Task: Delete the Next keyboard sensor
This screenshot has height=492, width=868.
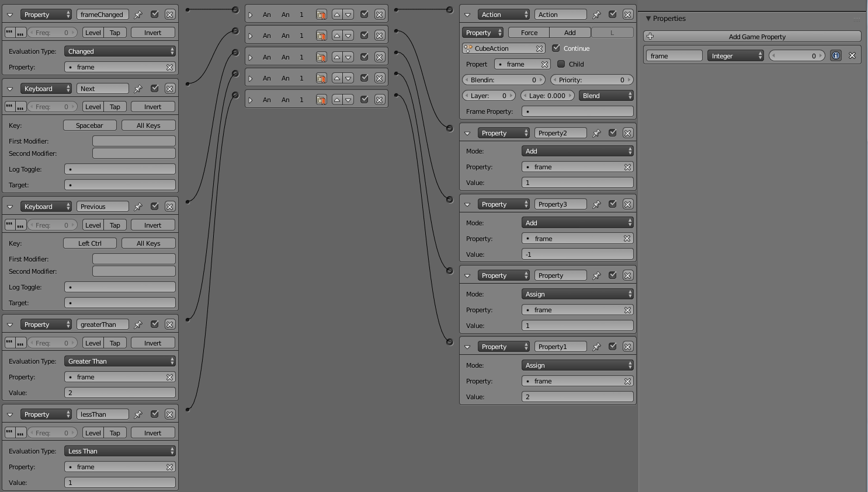Action: [169, 89]
